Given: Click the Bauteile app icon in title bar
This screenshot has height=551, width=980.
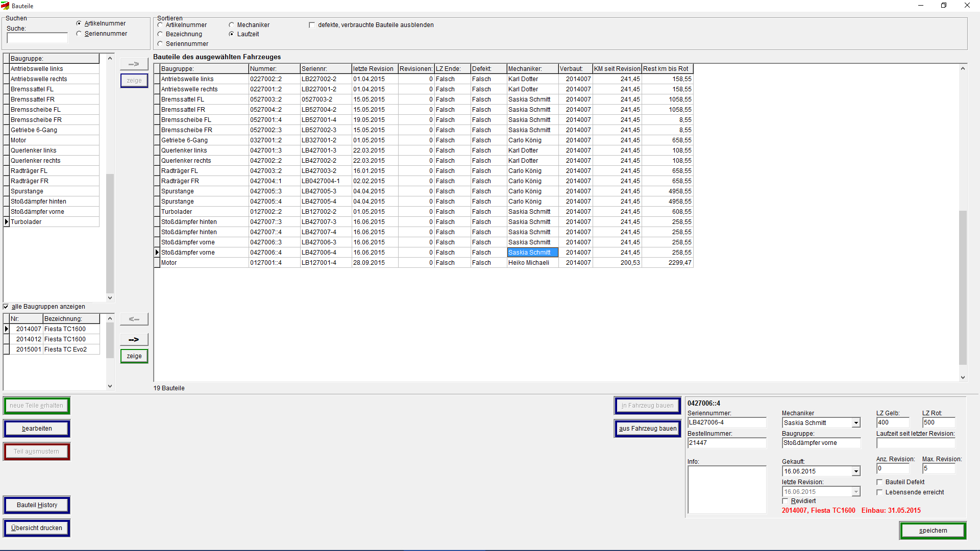Looking at the screenshot, I should (x=5, y=6).
